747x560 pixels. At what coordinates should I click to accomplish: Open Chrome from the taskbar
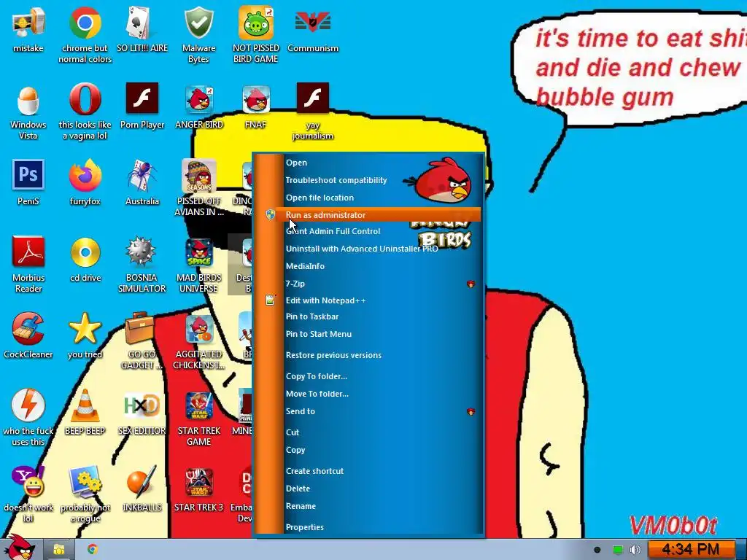tap(93, 550)
